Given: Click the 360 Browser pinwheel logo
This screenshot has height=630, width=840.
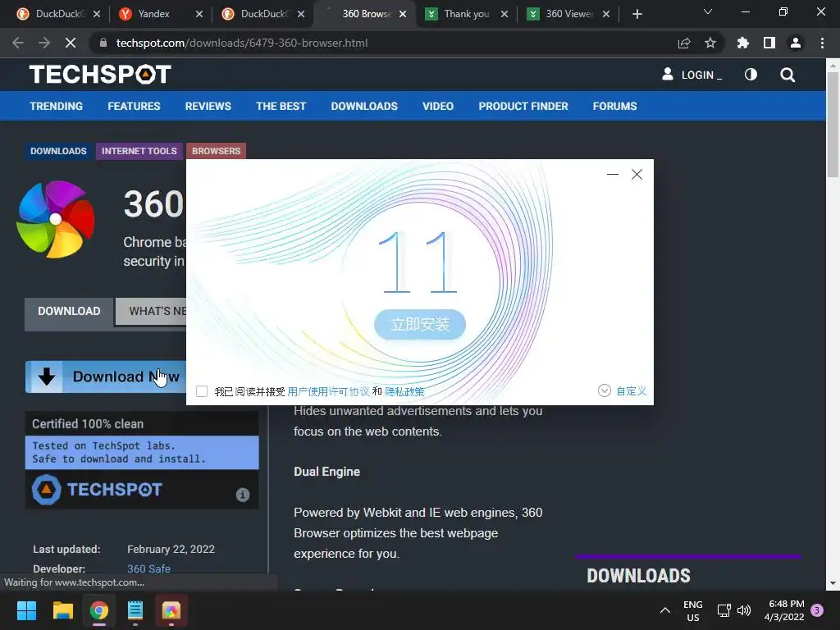Looking at the screenshot, I should point(56,219).
